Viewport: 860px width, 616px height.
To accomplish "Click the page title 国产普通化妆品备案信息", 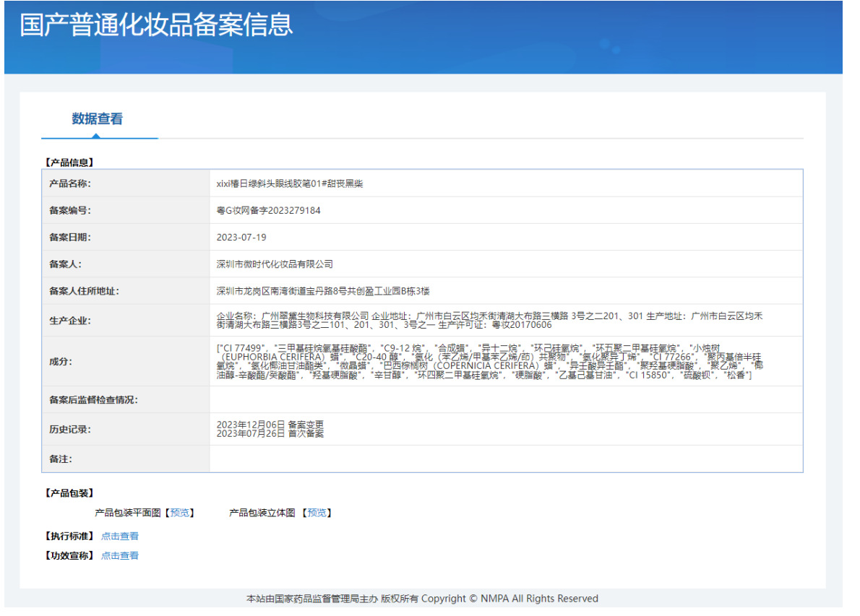I will coord(156,25).
